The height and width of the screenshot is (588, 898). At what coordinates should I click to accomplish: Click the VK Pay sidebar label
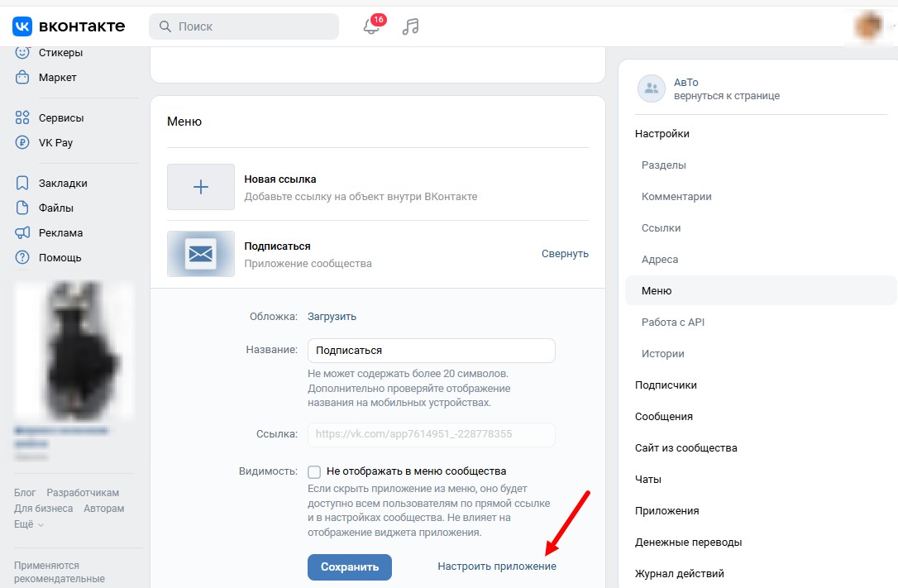(55, 142)
